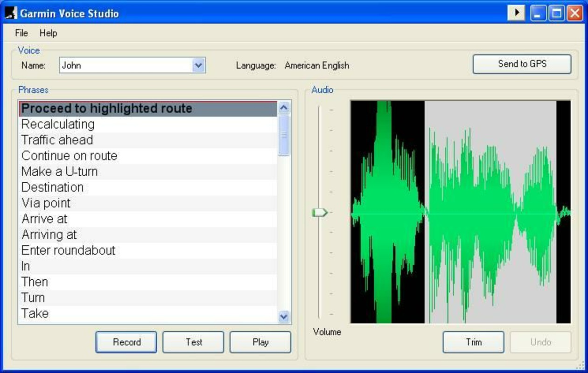Trim the selected audio region

pyautogui.click(x=473, y=342)
